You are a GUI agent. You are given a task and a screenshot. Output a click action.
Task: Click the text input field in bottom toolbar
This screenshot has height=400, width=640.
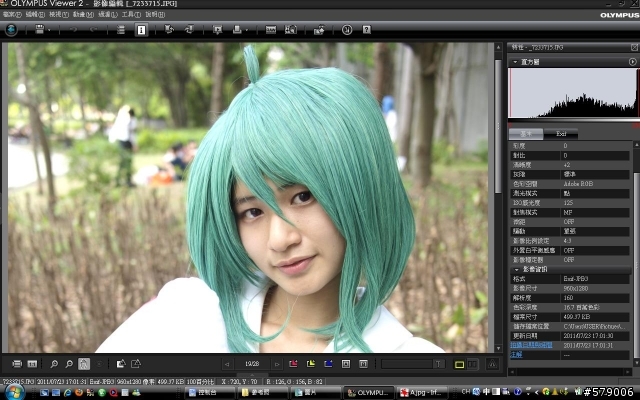click(407, 364)
